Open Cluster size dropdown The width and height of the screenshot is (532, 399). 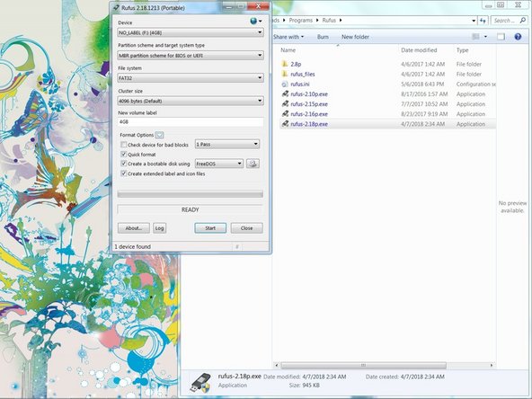191,101
